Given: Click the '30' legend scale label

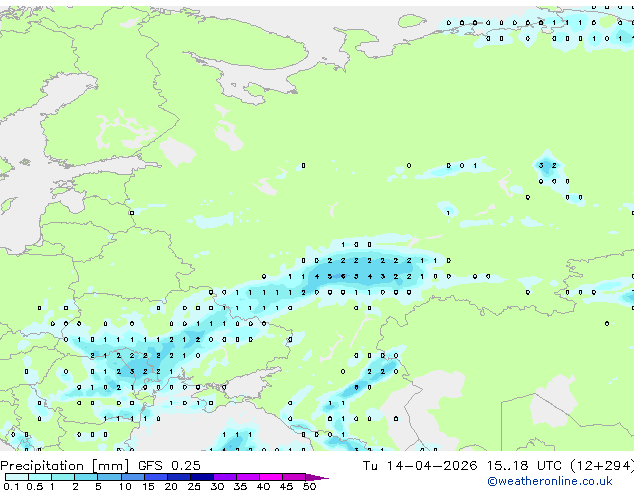Looking at the screenshot, I should click(217, 486).
